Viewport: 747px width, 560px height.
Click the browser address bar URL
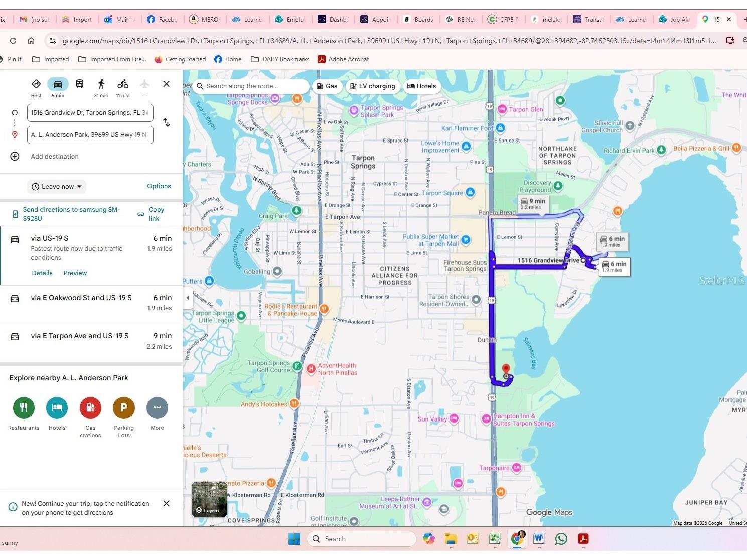389,41
